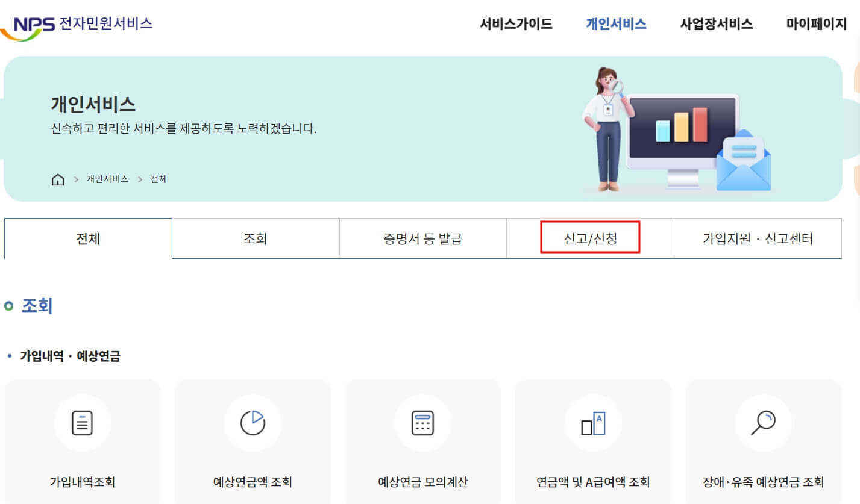The height and width of the screenshot is (504, 860).
Task: Select the 증명서 등 발급 tab
Action: [422, 238]
